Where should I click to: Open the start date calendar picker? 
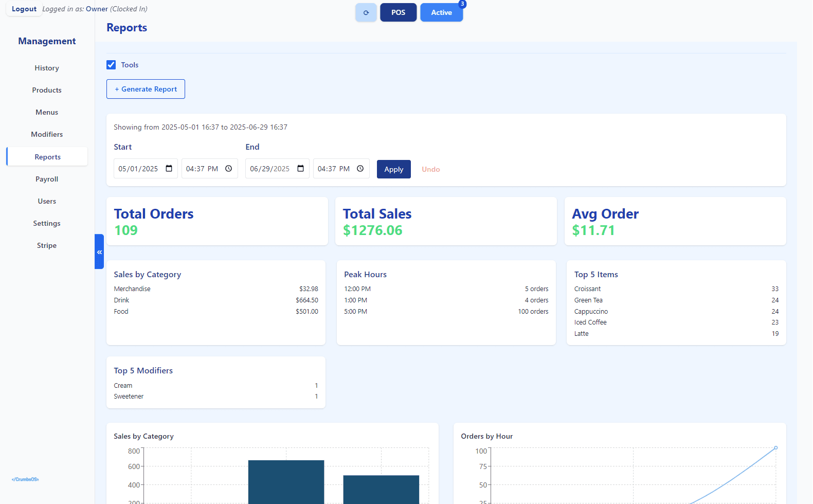169,169
